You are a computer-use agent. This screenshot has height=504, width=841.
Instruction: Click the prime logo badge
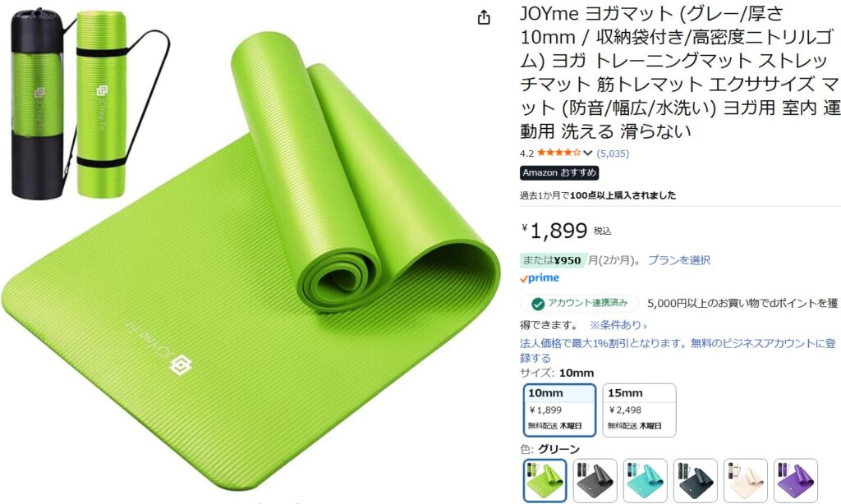click(540, 278)
